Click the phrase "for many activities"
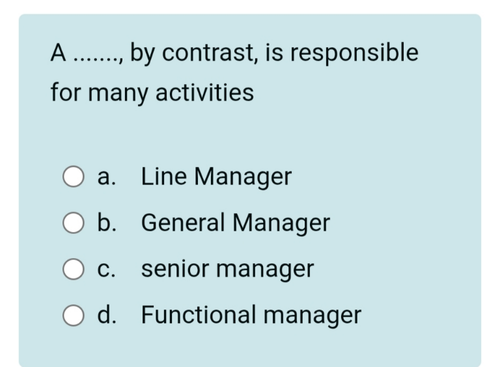The height and width of the screenshot is (367, 500). 152,93
